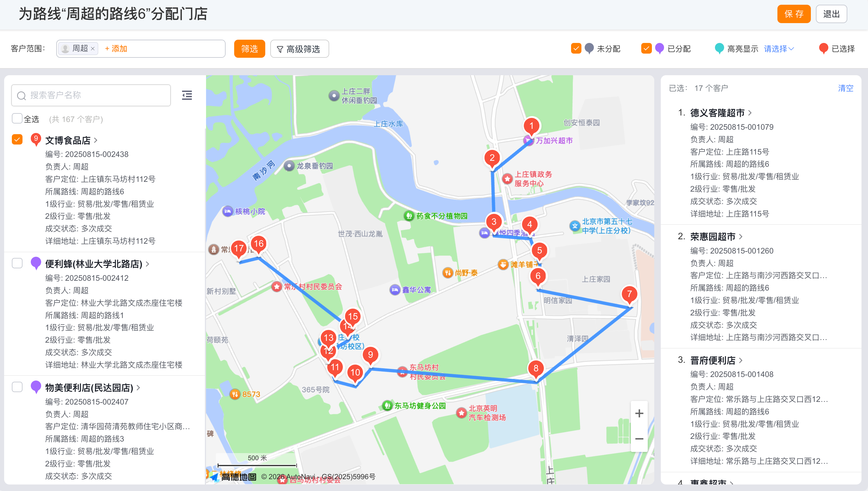The image size is (868, 491).
Task: Expand 物美便利店(民达园店) details chevron
Action: (138, 387)
